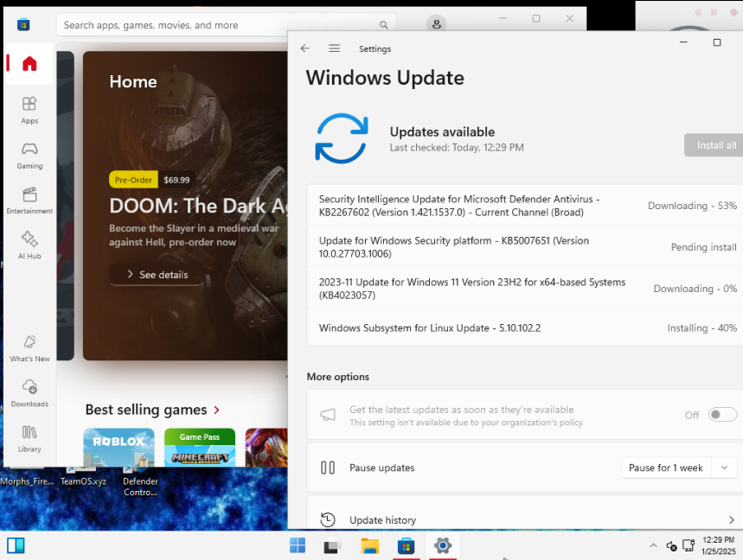Click the network tray icon

click(688, 545)
